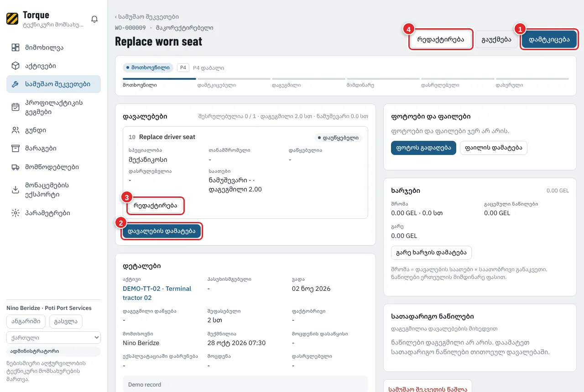Click the გაუქმება cancel button

(496, 40)
